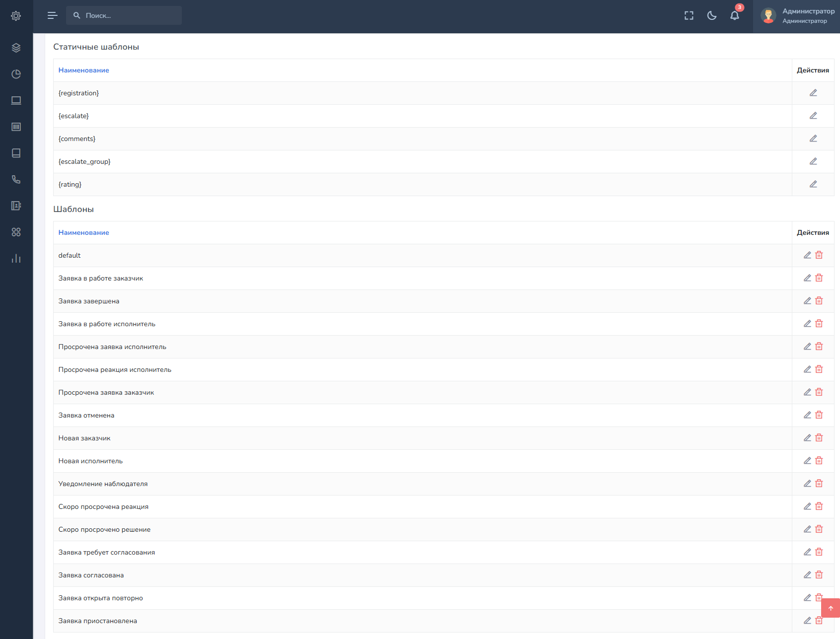840x639 pixels.
Task: Open the bar chart reports sidebar icon
Action: coord(16,258)
